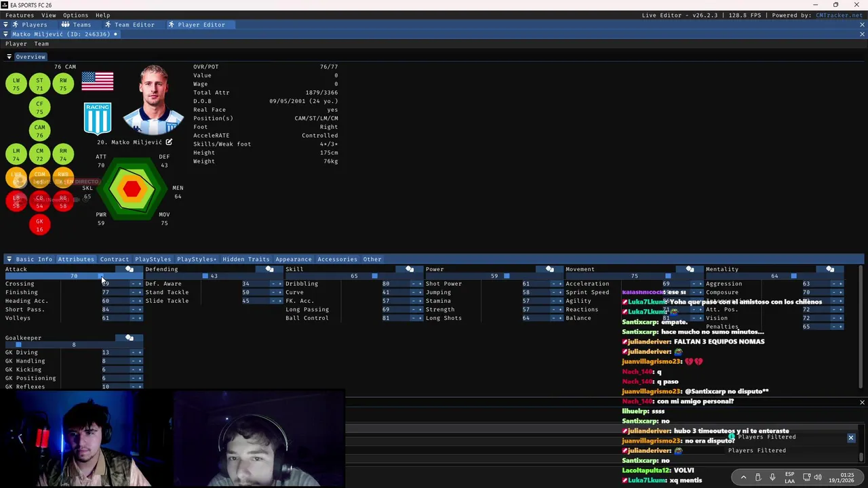The image size is (868, 488).
Task: Click the player portrait thumbnail
Action: click(153, 100)
